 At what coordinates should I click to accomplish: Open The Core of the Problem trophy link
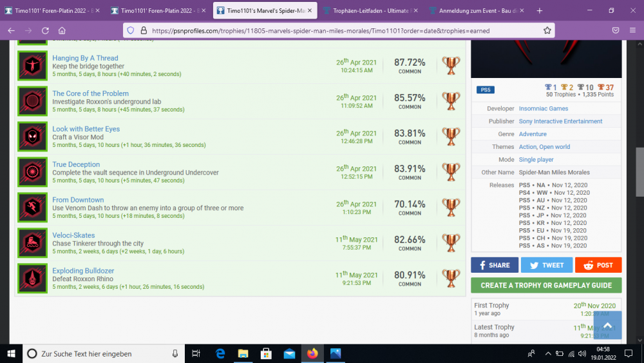coord(90,93)
